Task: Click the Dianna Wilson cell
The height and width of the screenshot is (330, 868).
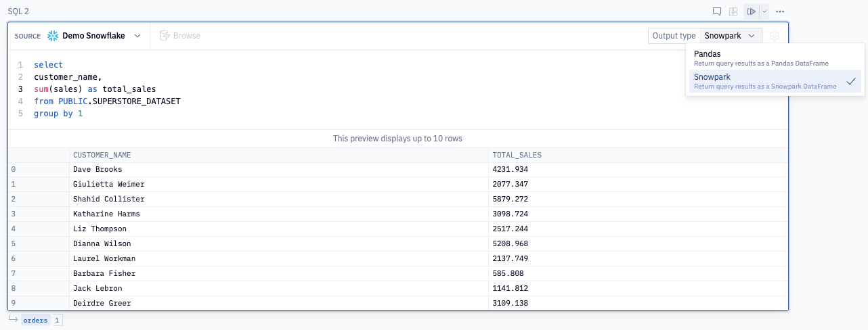Action: coord(279,243)
